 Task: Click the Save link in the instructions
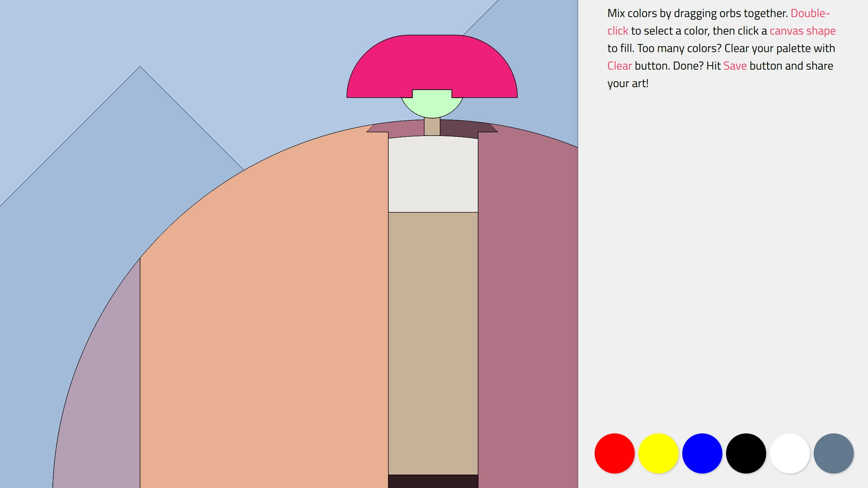[x=735, y=66]
